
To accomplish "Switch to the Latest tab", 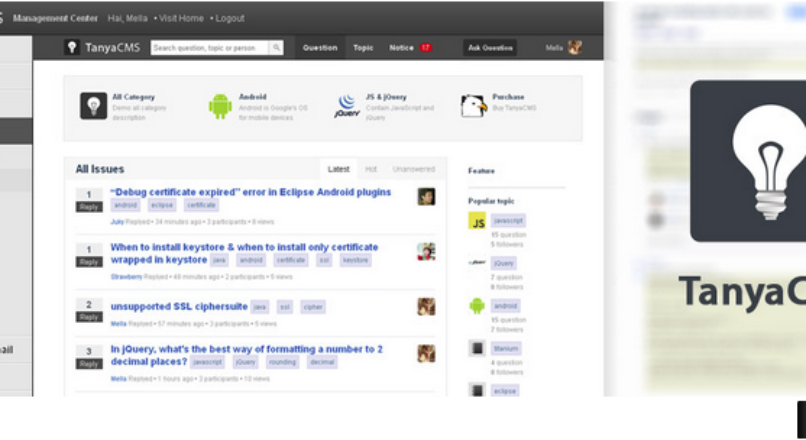I will (x=338, y=169).
